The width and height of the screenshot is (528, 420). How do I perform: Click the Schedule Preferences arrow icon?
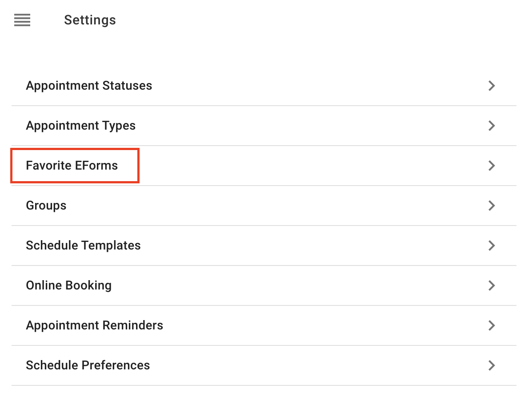[x=492, y=365]
